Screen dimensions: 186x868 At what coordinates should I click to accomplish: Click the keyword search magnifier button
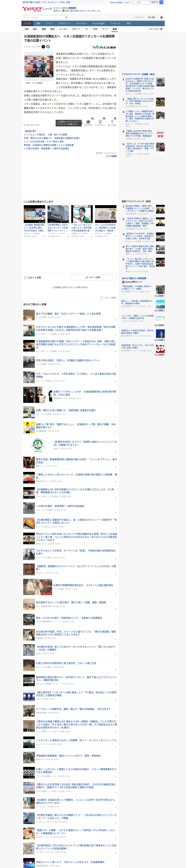point(66,18)
